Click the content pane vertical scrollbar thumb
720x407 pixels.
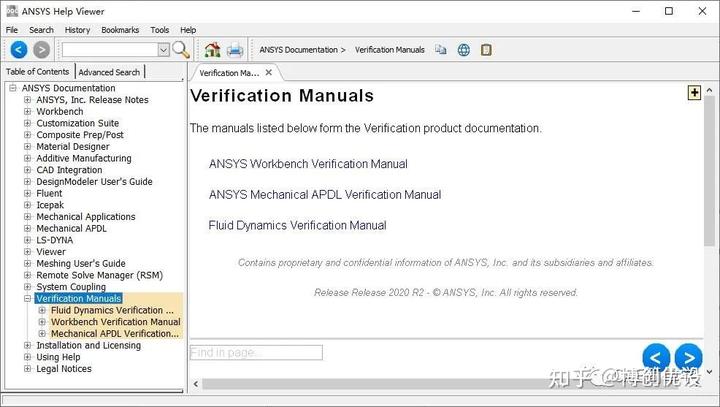pos(709,171)
